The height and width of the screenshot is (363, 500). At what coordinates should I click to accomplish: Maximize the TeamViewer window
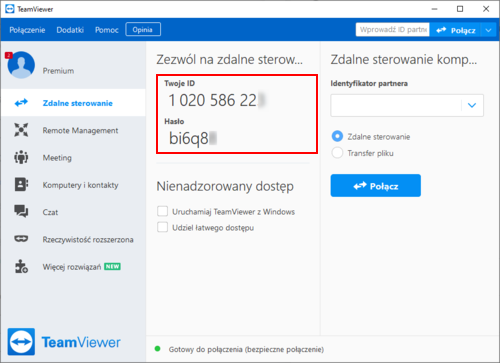(460, 9)
